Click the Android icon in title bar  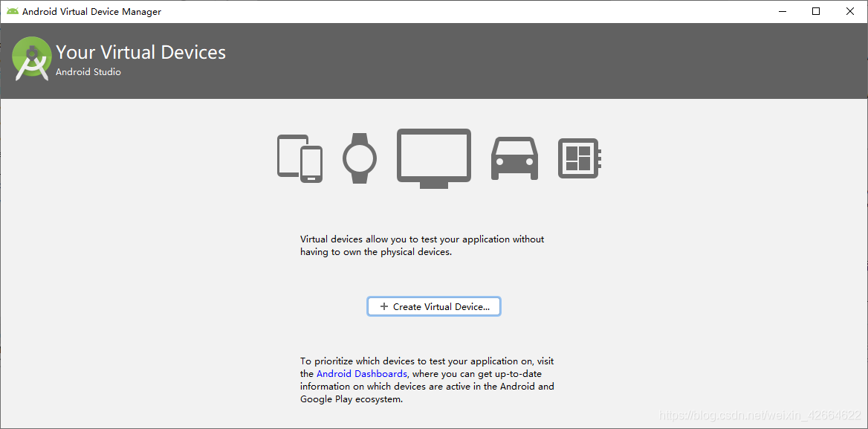[x=12, y=11]
